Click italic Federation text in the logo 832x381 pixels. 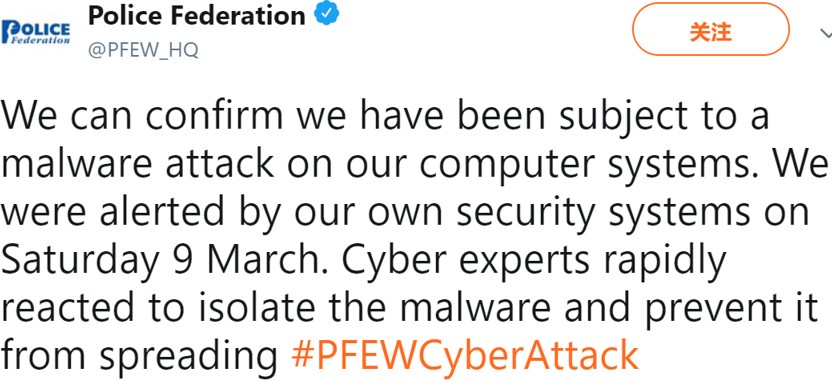(40, 40)
